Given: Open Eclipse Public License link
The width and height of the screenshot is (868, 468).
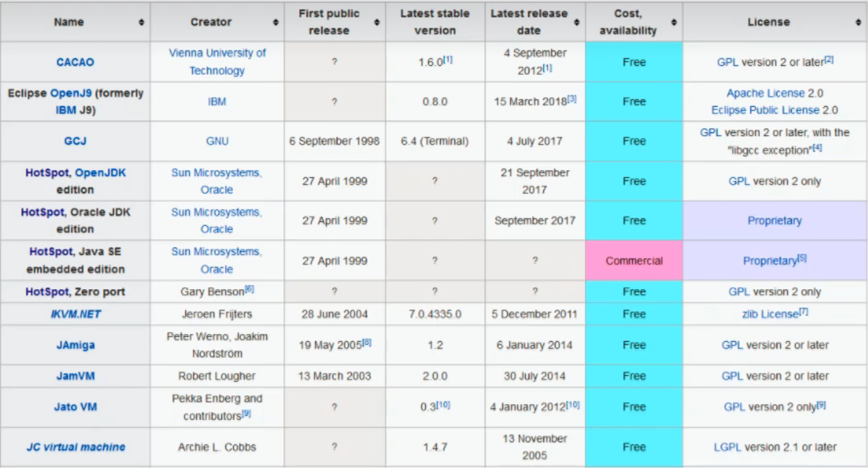Looking at the screenshot, I should coord(765,110).
